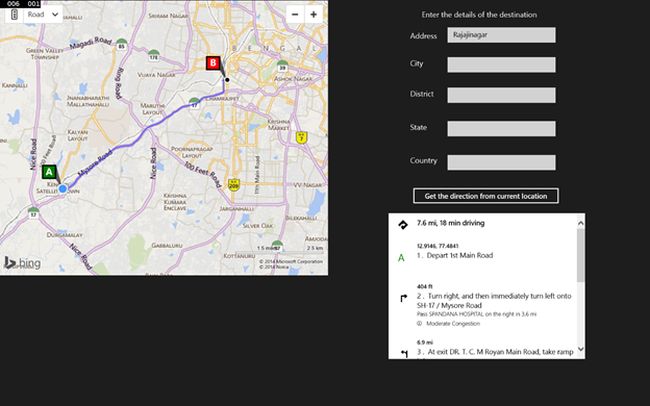The width and height of the screenshot is (650, 406).
Task: Focus the District input field
Action: pos(501,95)
